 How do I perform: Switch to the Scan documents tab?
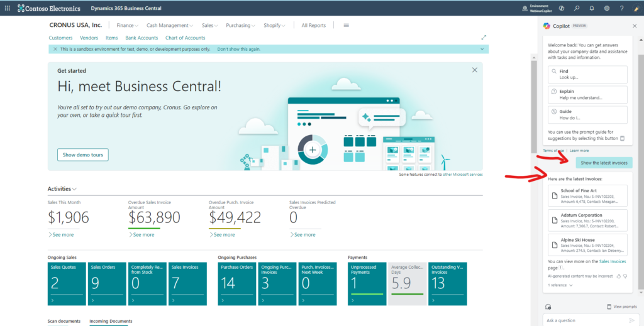click(x=64, y=321)
